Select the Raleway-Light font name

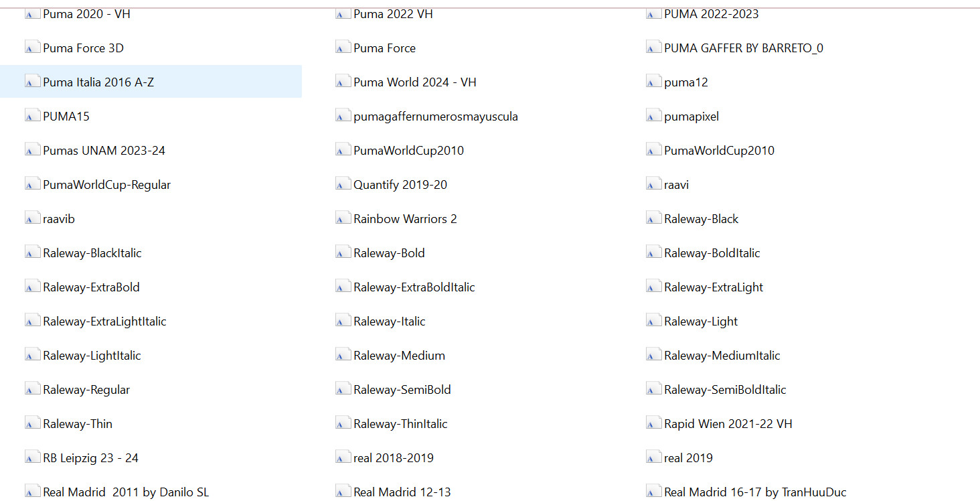[x=701, y=321]
